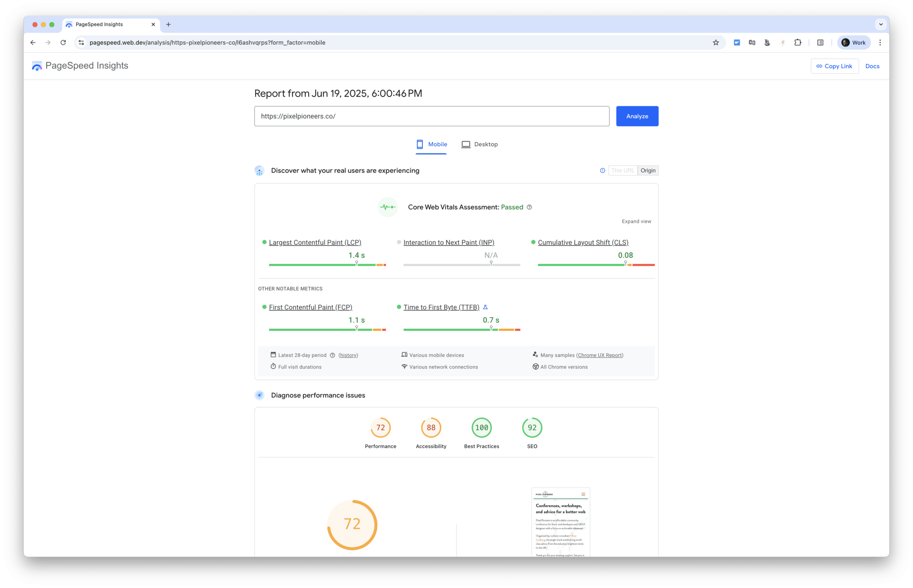Click Expand view for Core Web Vitals
Screen dimensions: 913x588
point(636,221)
